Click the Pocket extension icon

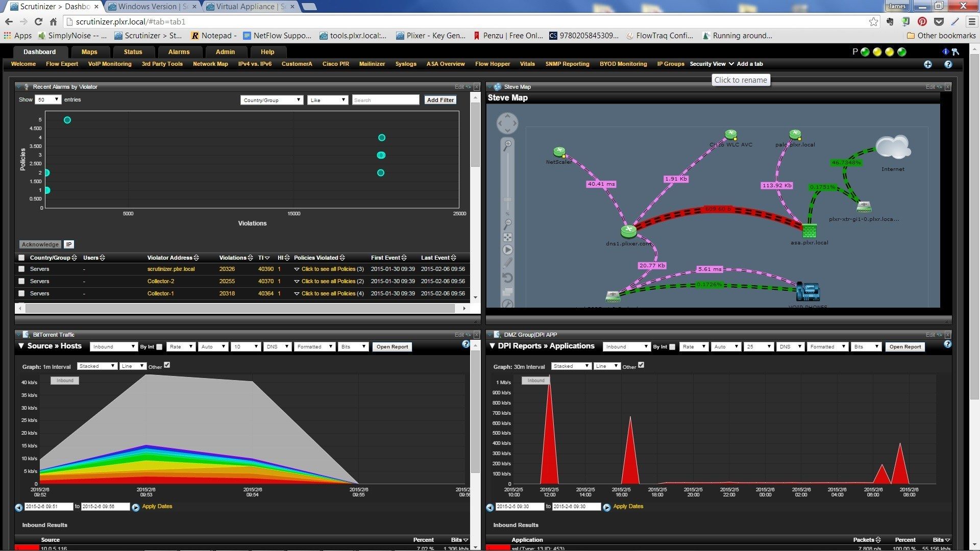tap(938, 21)
